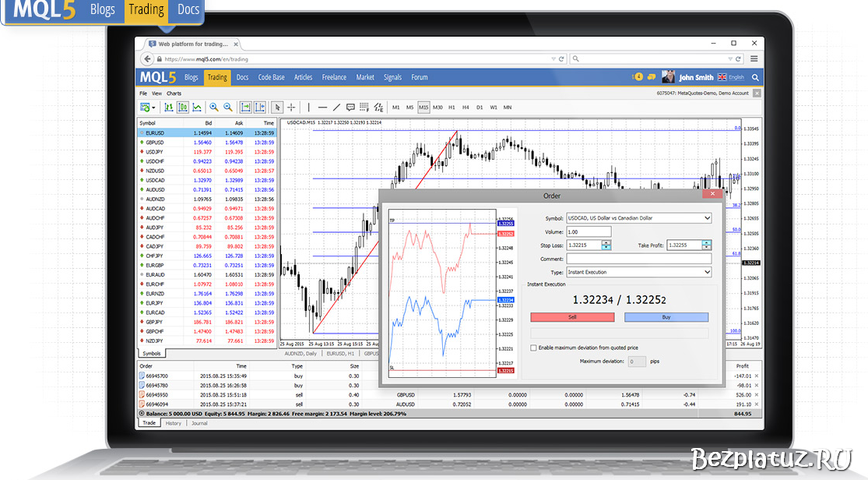Open the yellow messages chat icon
This screenshot has width=868, height=480.
[652, 77]
